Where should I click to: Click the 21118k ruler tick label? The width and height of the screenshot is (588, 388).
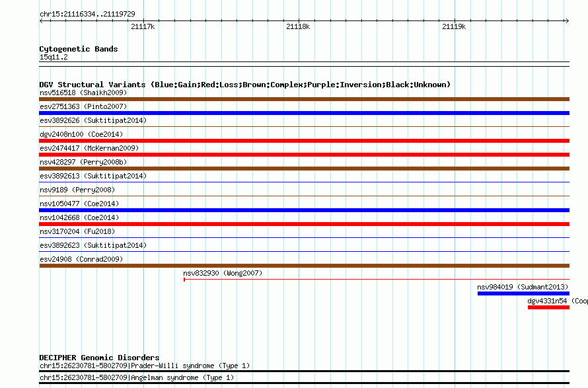[298, 26]
